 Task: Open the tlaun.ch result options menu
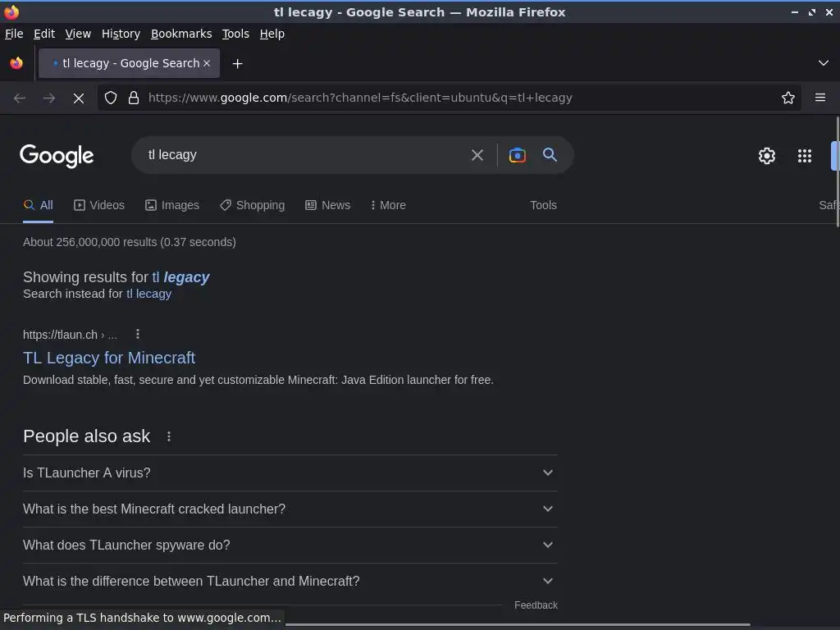[138, 335]
